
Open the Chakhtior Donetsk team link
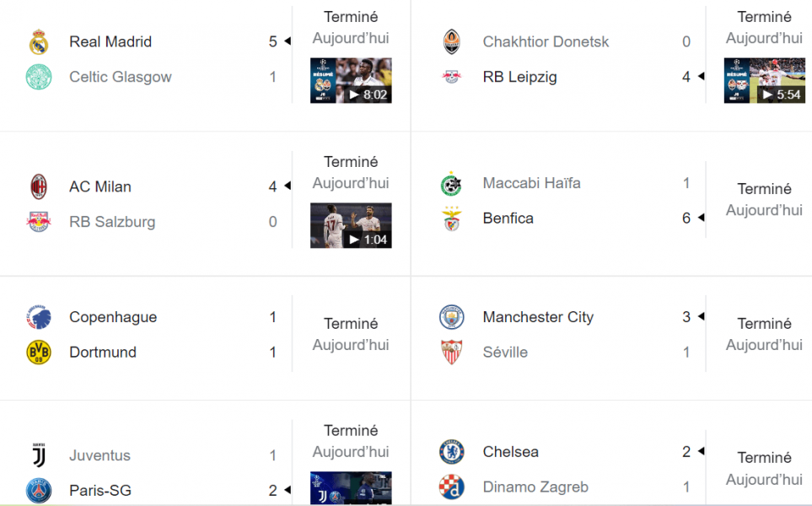pos(546,41)
